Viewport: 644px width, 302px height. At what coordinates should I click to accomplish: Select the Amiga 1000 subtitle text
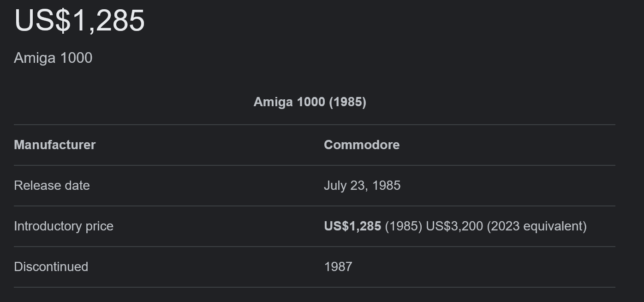point(53,58)
